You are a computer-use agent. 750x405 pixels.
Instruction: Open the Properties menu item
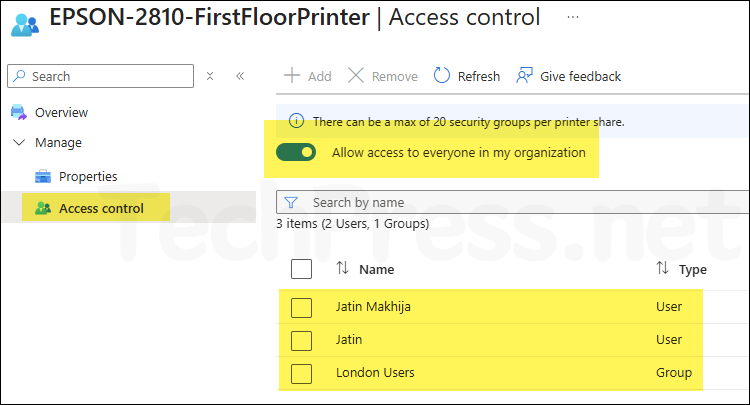88,176
